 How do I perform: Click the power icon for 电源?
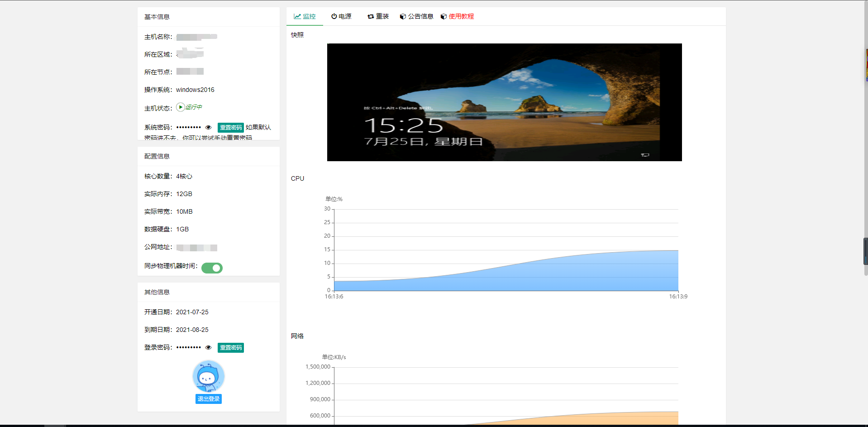[334, 16]
